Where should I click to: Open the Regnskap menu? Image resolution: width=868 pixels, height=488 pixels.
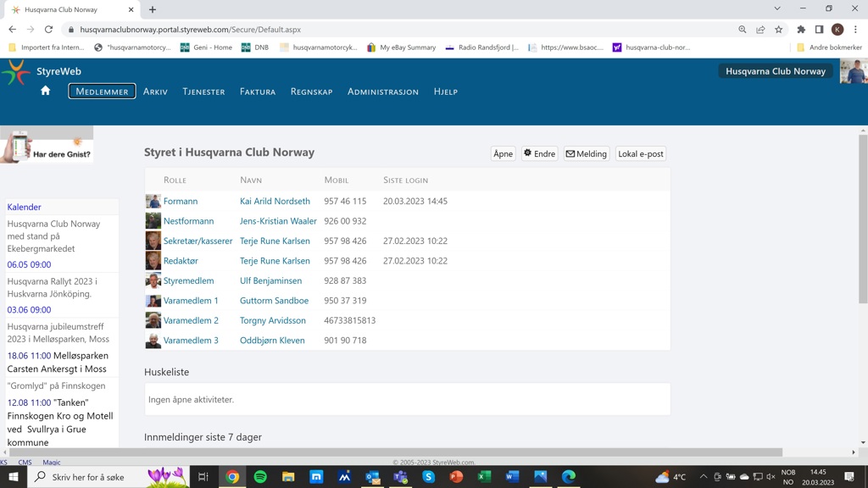coord(311,91)
